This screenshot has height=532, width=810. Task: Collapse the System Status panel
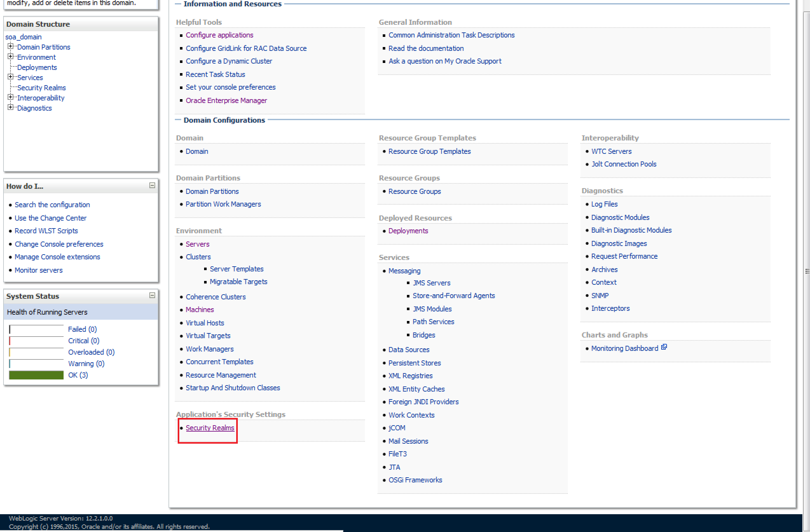[152, 295]
